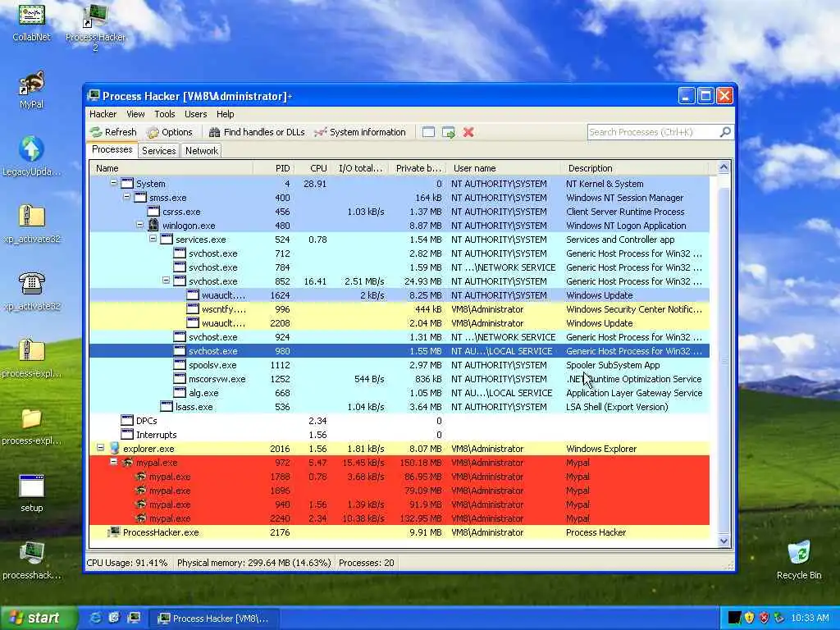Select the ProcessHacker.exe process row
Screen dimensions: 840x630
point(399,532)
